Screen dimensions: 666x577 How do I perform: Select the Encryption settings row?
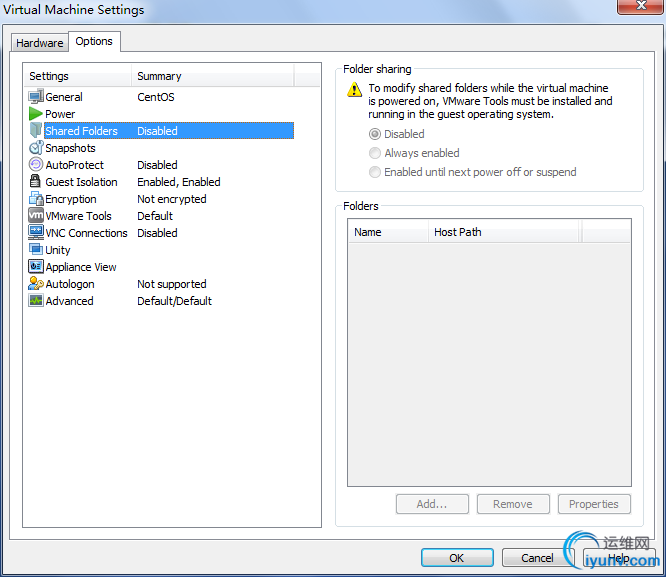pos(161,199)
